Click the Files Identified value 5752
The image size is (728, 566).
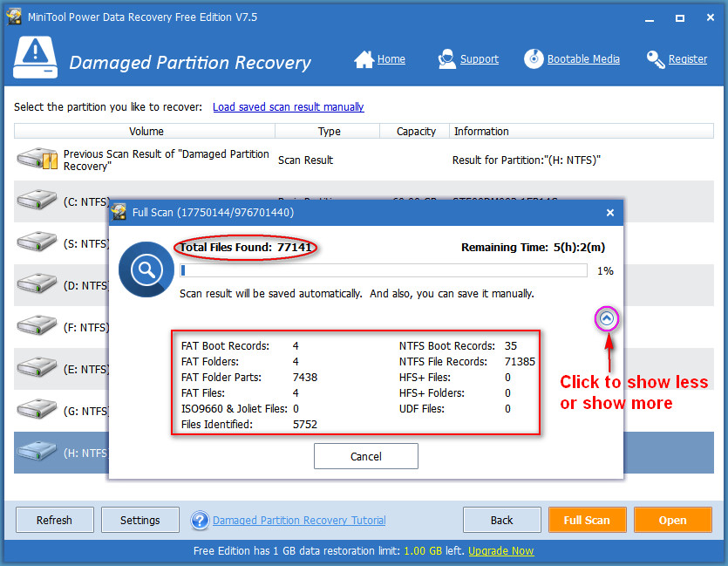coord(305,425)
